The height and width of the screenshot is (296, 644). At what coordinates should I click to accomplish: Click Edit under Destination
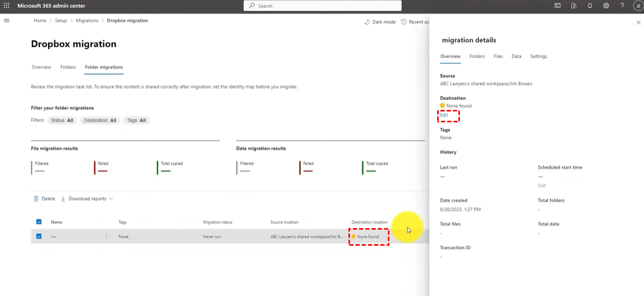pos(444,115)
